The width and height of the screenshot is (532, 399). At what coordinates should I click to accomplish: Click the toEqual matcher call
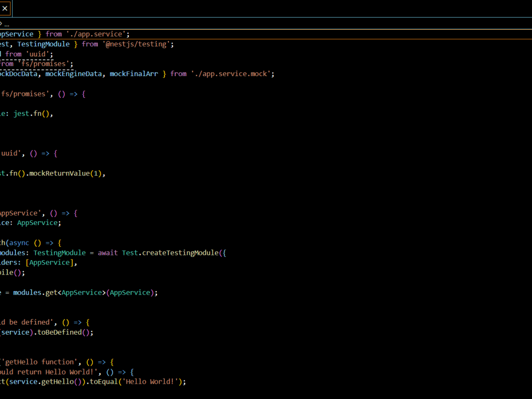click(104, 382)
